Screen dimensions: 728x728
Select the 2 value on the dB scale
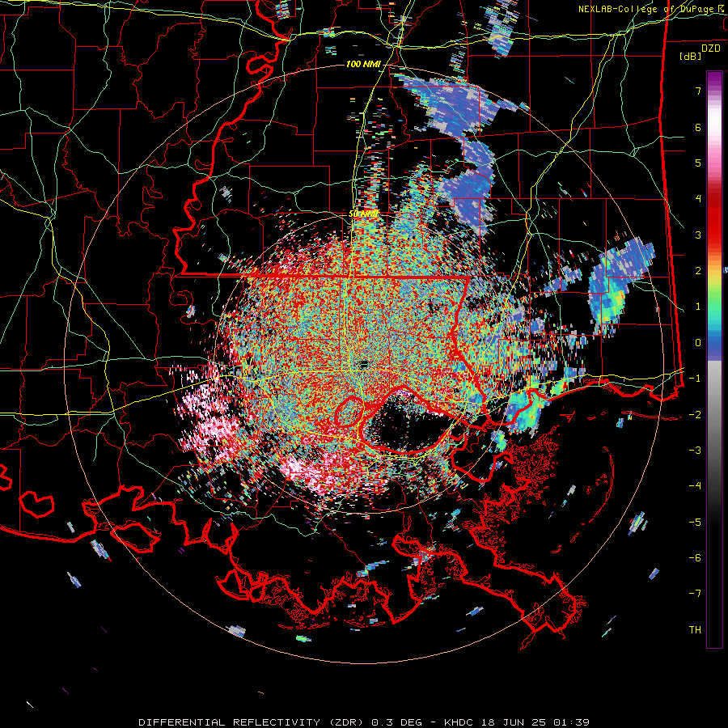698,270
